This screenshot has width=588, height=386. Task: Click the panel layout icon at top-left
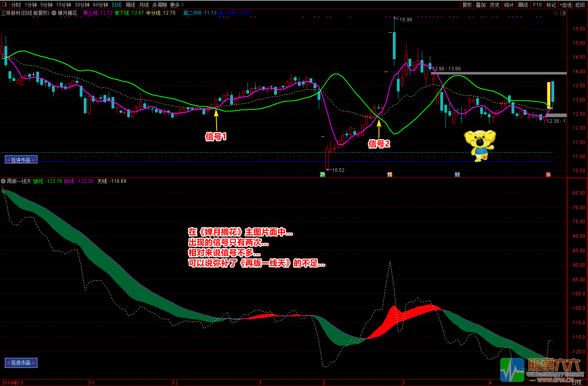tap(5, 5)
